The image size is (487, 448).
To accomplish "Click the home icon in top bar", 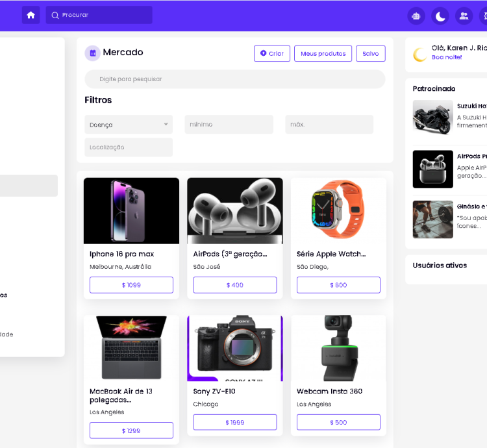I will (31, 15).
